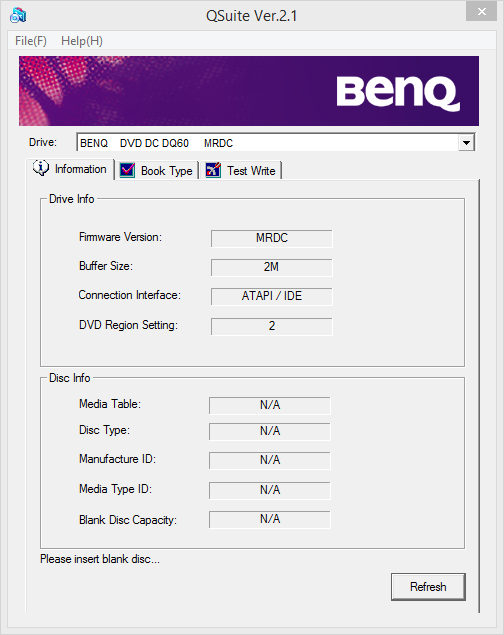Click the Disc Type label

click(104, 430)
